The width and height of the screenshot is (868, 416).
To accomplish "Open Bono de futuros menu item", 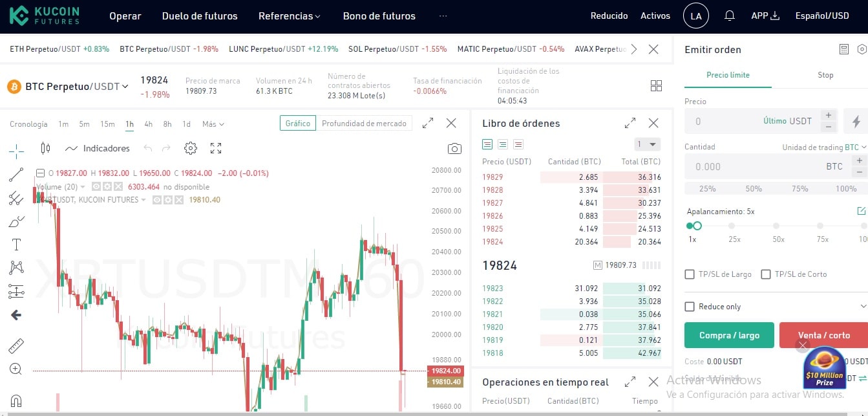I will [x=379, y=16].
